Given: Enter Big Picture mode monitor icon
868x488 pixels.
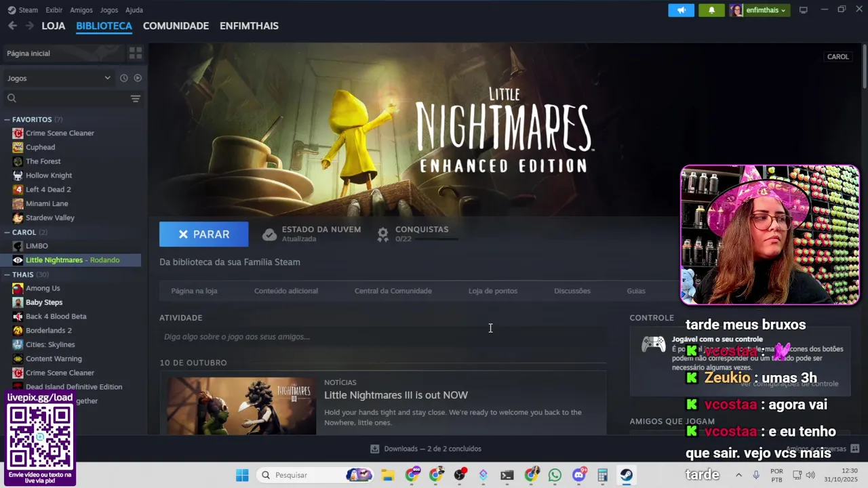Looking at the screenshot, I should click(804, 10).
